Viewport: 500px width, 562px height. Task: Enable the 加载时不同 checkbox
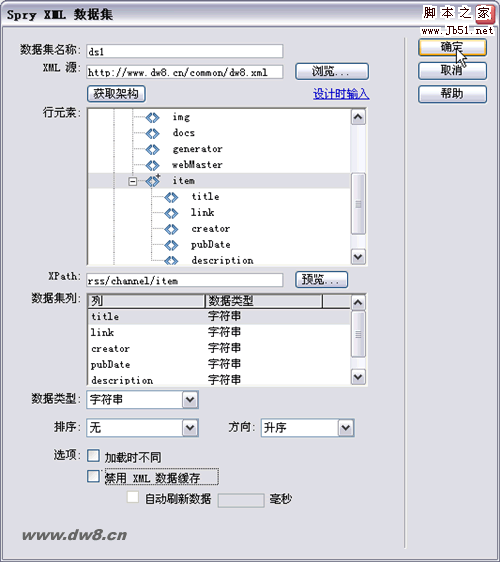[x=93, y=456]
